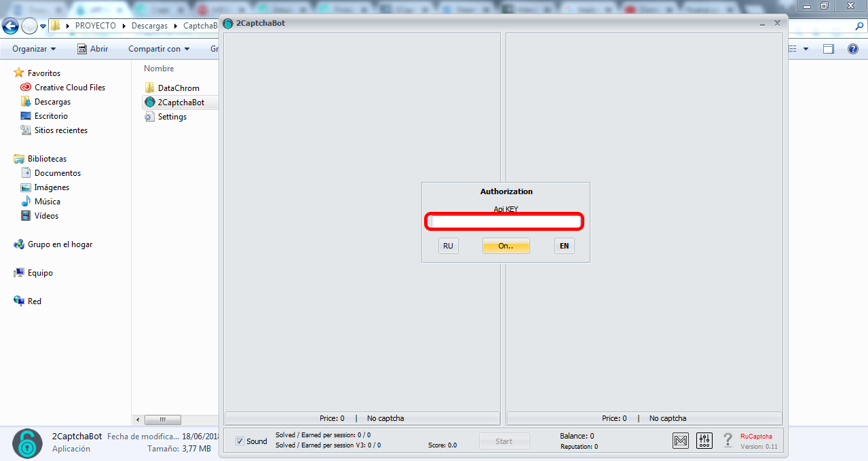Open the Compartir con dropdown
The image size is (868, 461).
coord(159,49)
